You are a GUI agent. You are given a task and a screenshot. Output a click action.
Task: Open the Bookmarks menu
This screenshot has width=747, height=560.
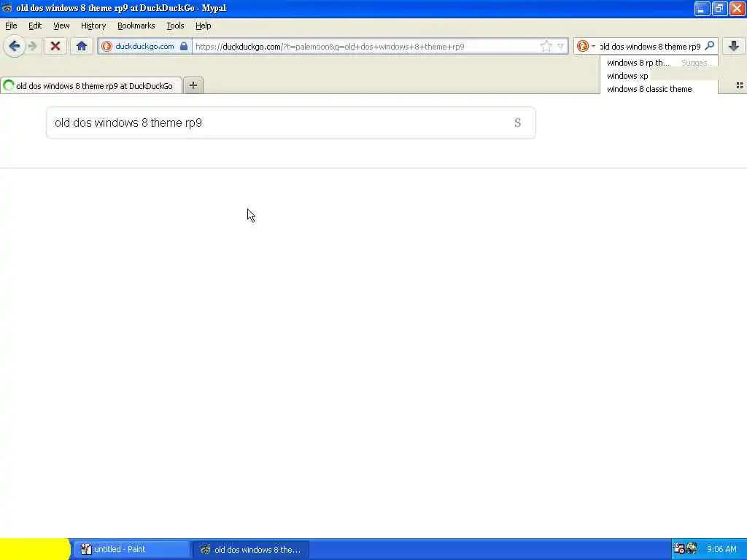point(136,26)
